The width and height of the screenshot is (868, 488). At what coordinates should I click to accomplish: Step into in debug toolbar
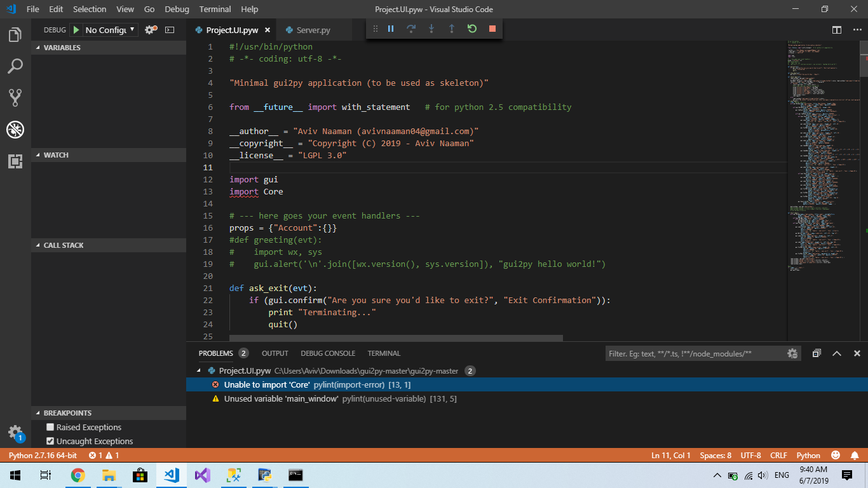pyautogui.click(x=431, y=29)
